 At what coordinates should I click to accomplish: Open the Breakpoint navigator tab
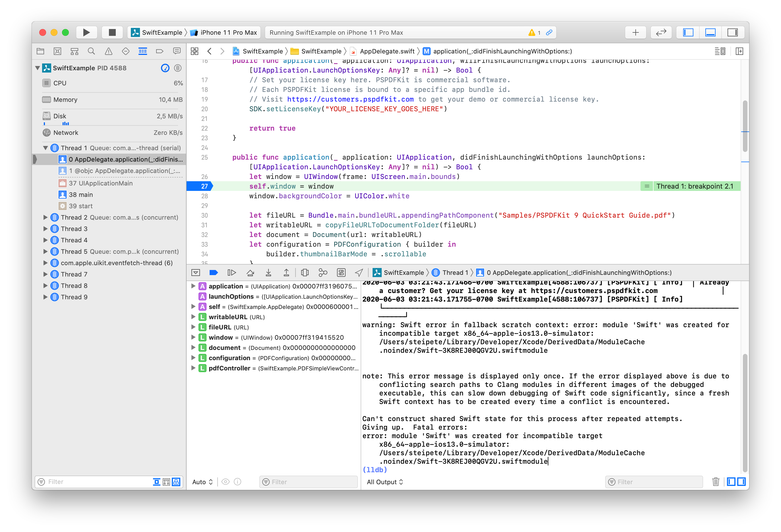coord(160,51)
